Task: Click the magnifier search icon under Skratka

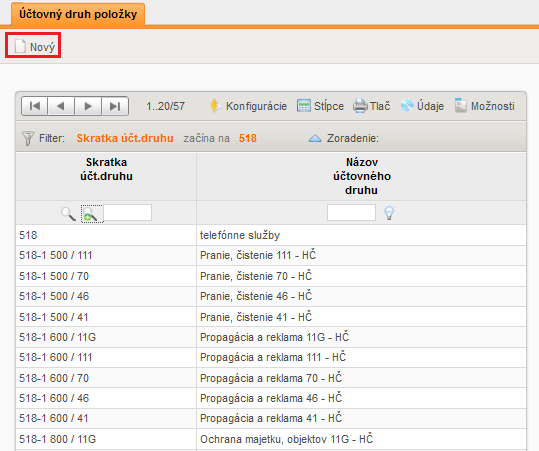Action: coord(68,213)
